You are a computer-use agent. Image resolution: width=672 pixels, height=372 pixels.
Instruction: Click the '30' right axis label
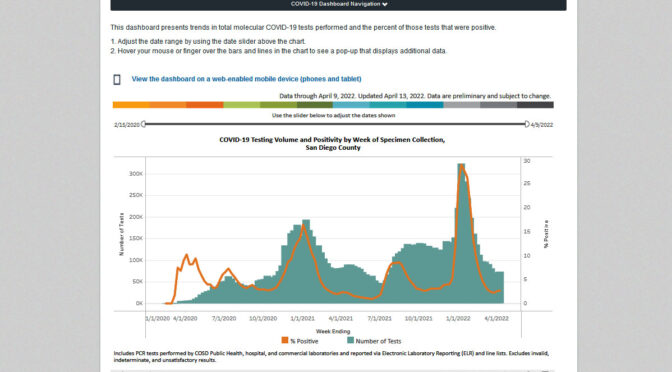(527, 161)
